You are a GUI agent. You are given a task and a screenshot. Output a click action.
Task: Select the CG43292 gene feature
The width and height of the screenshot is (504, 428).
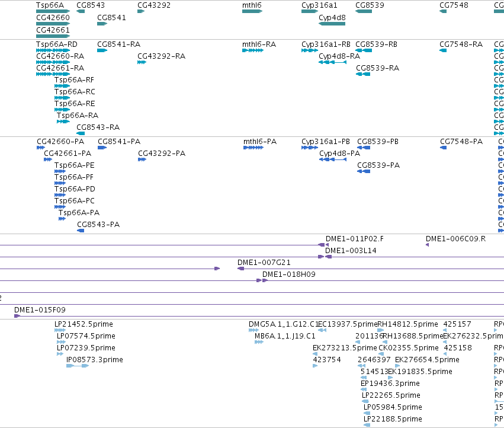point(141,11)
